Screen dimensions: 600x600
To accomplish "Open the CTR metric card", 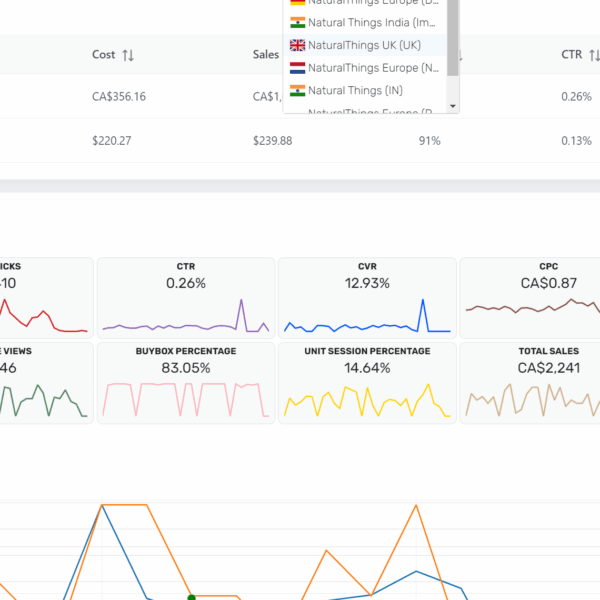I will [186, 298].
